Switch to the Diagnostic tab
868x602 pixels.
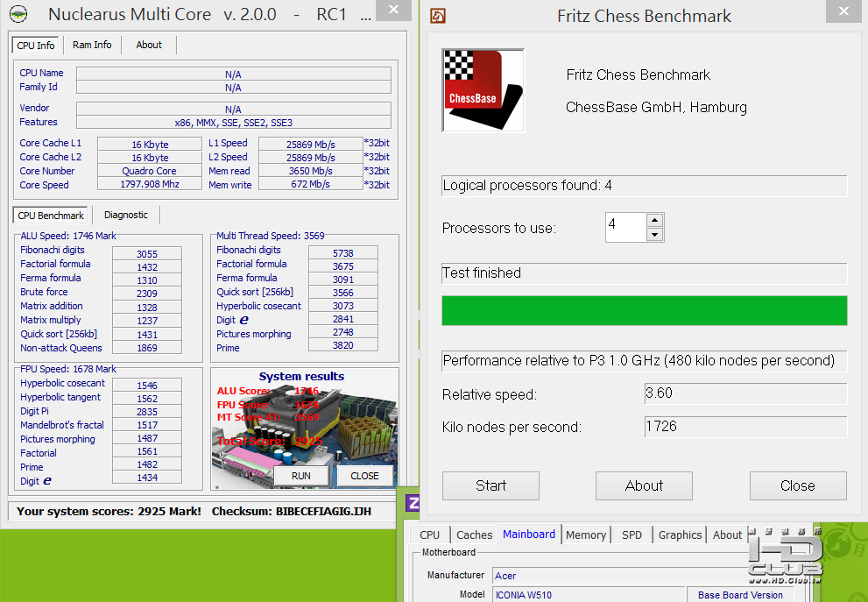point(125,215)
